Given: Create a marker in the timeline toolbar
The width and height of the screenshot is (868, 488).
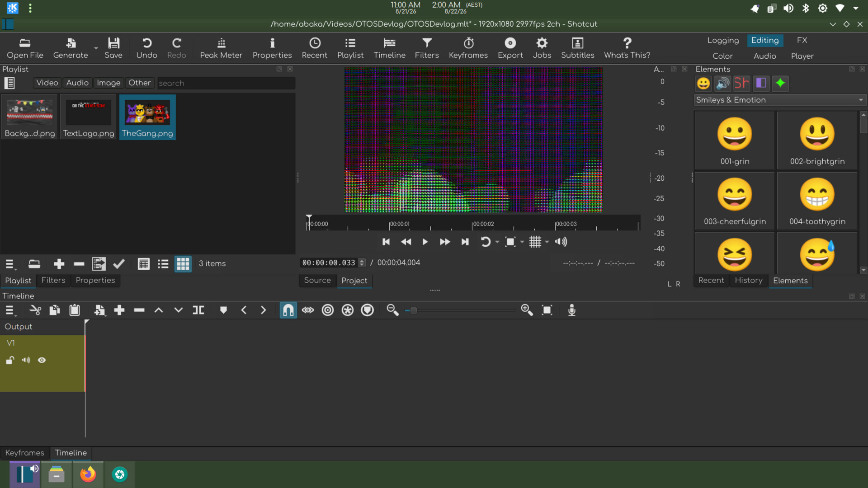Looking at the screenshot, I should (x=223, y=310).
